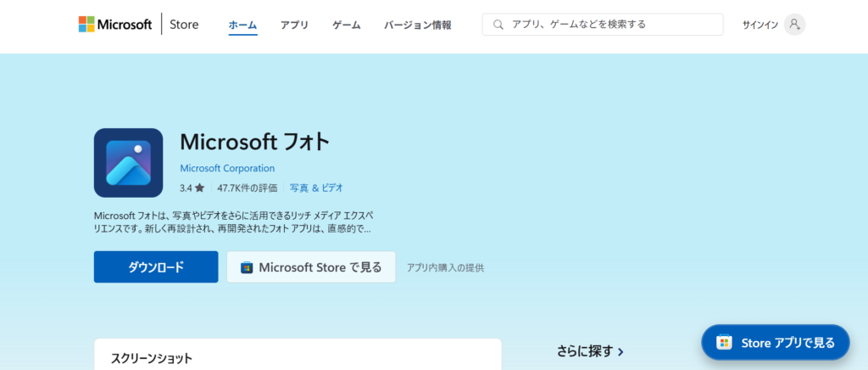The width and height of the screenshot is (868, 370).
Task: Click the magnifying glass search icon
Action: [x=498, y=25]
